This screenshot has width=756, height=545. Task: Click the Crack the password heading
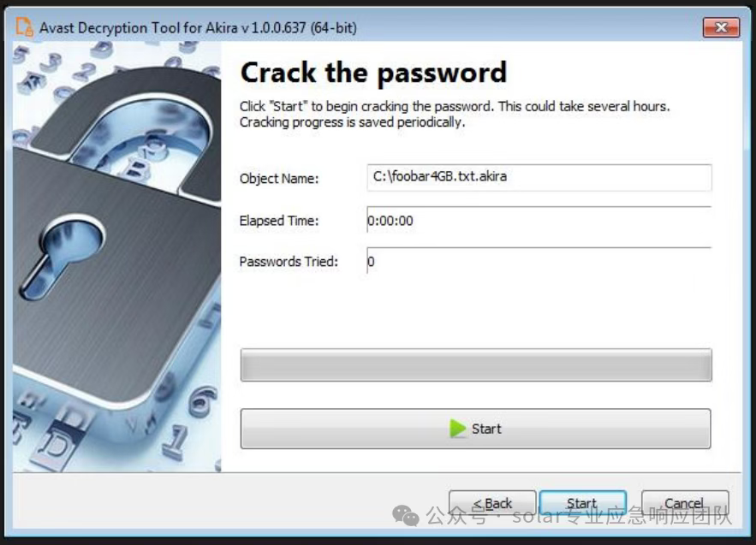point(373,74)
